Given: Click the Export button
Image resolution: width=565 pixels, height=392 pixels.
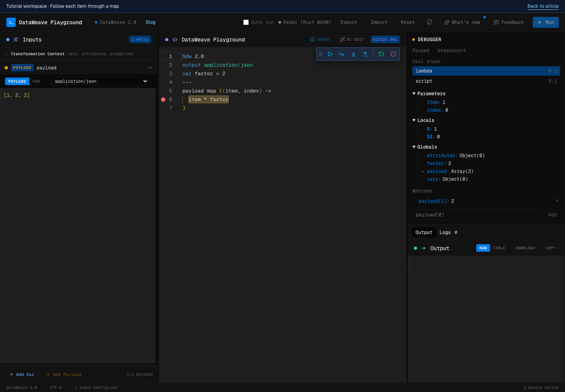Looking at the screenshot, I should click(349, 22).
